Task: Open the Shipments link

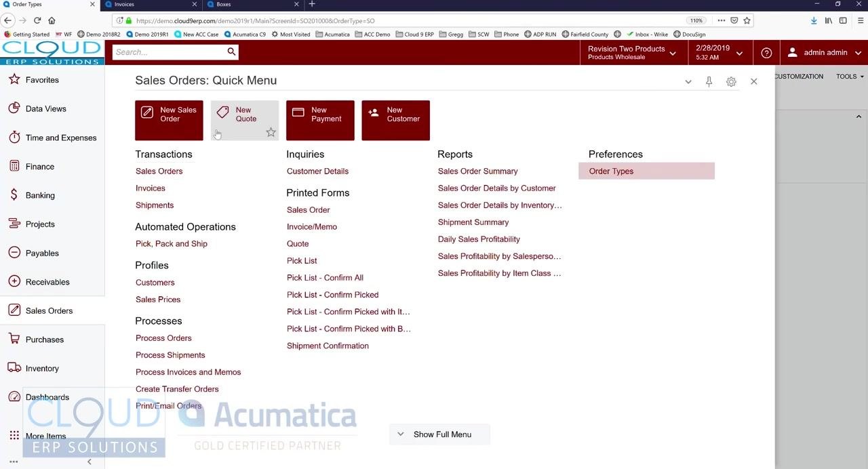Action: (x=155, y=205)
